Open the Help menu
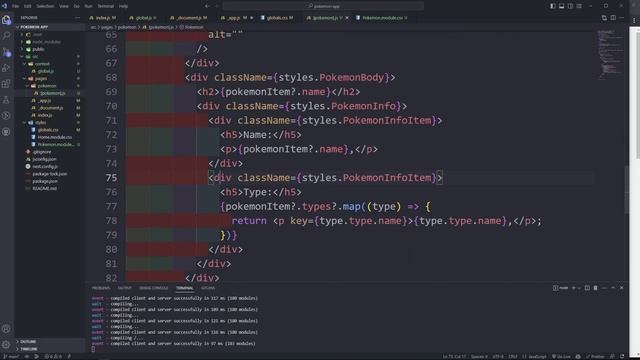640x360 pixels. click(x=123, y=6)
